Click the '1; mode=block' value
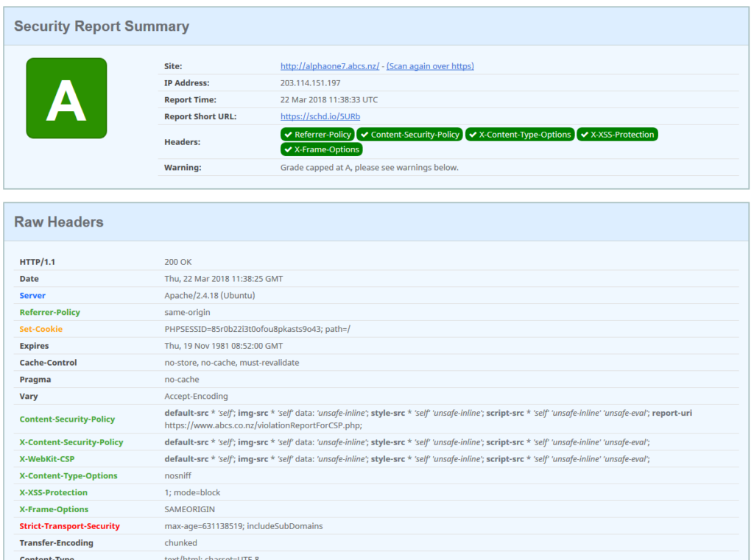The height and width of the screenshot is (560, 754). click(192, 493)
